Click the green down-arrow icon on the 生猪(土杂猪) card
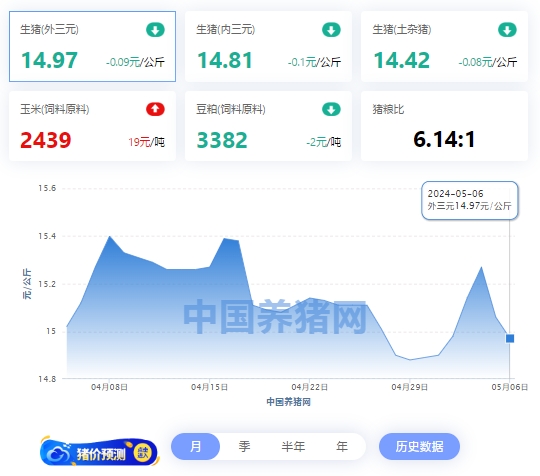The height and width of the screenshot is (476, 540). (507, 30)
